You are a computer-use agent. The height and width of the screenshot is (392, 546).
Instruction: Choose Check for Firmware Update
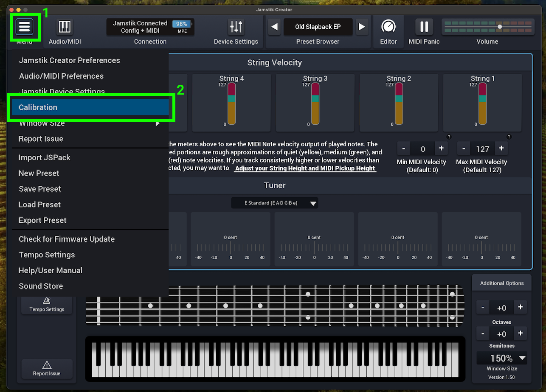[x=90, y=239]
